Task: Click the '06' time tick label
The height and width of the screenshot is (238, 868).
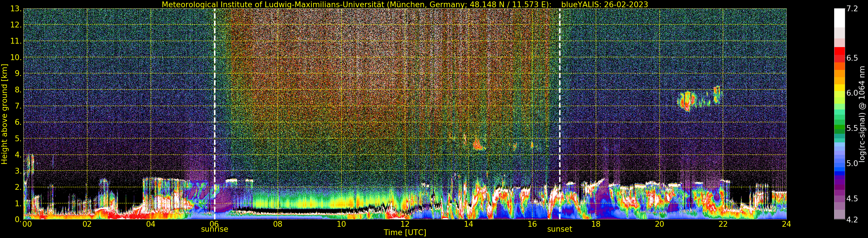Action: pos(214,224)
